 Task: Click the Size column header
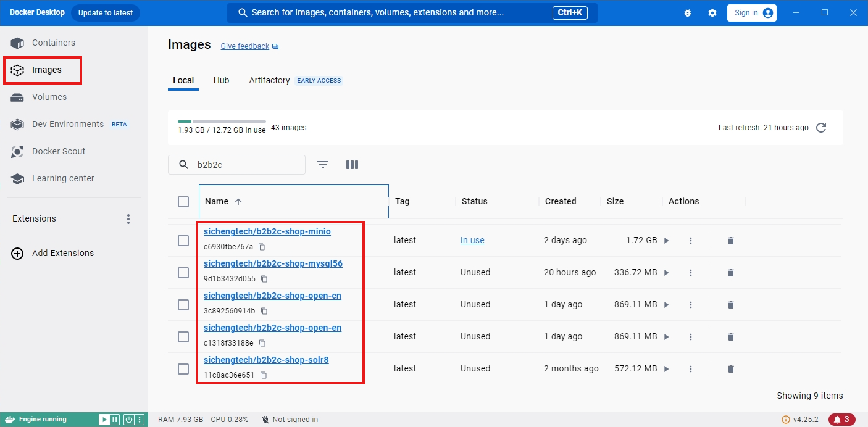(615, 201)
